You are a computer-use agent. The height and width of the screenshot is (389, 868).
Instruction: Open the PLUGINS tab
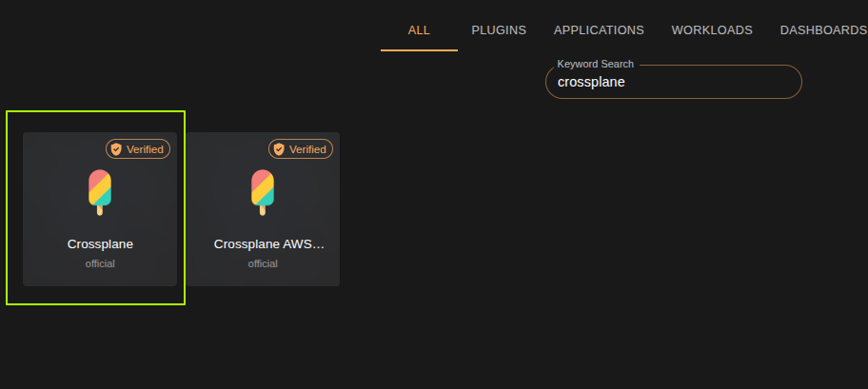[x=499, y=30]
